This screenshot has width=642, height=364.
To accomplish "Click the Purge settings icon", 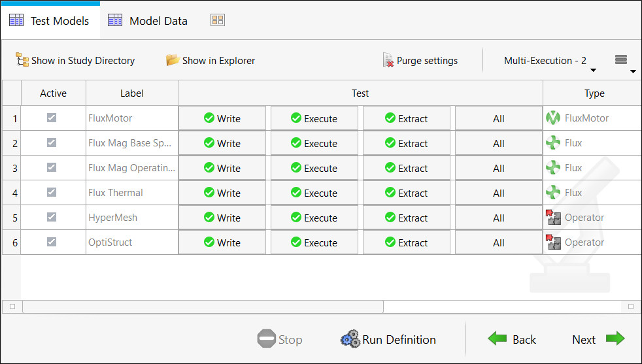I will 388,60.
